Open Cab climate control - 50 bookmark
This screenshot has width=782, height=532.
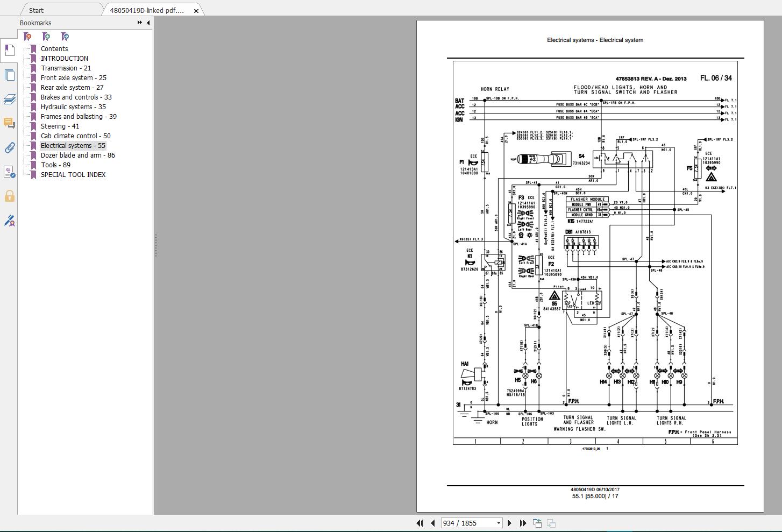[76, 136]
